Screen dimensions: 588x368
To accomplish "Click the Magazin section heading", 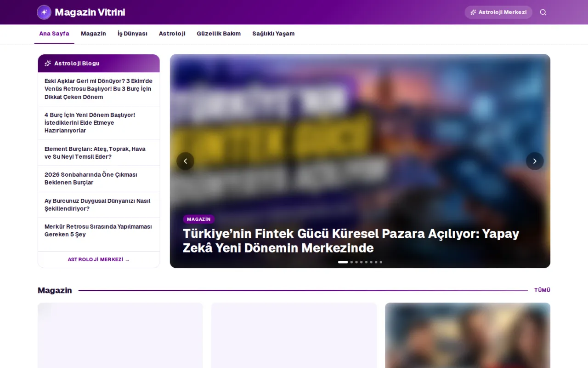I will 55,290.
